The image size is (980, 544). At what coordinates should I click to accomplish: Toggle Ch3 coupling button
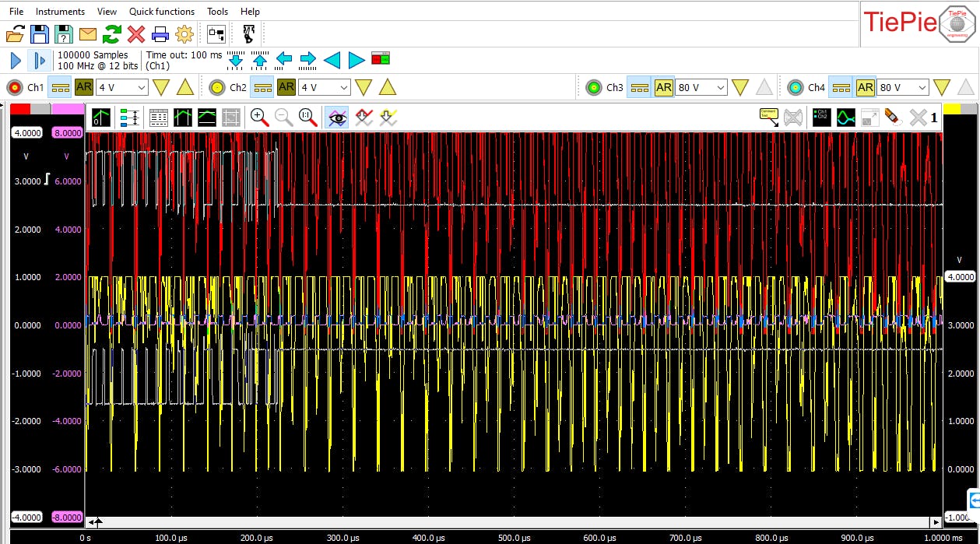coord(639,87)
